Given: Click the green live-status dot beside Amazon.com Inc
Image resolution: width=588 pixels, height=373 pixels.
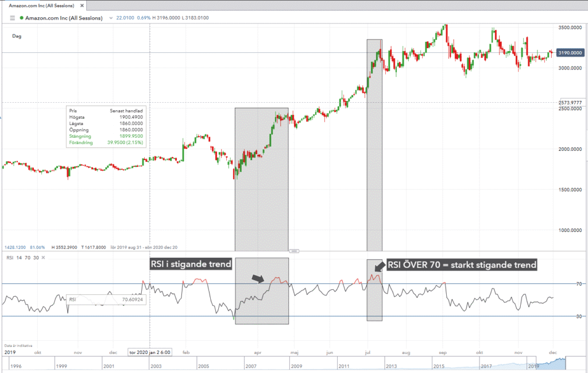Looking at the screenshot, I should point(21,18).
